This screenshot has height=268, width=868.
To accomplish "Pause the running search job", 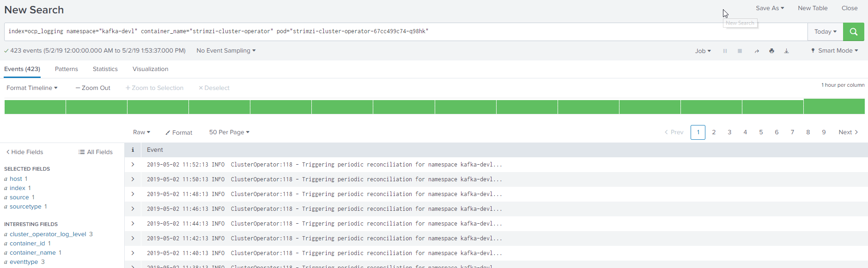I will coord(725,51).
